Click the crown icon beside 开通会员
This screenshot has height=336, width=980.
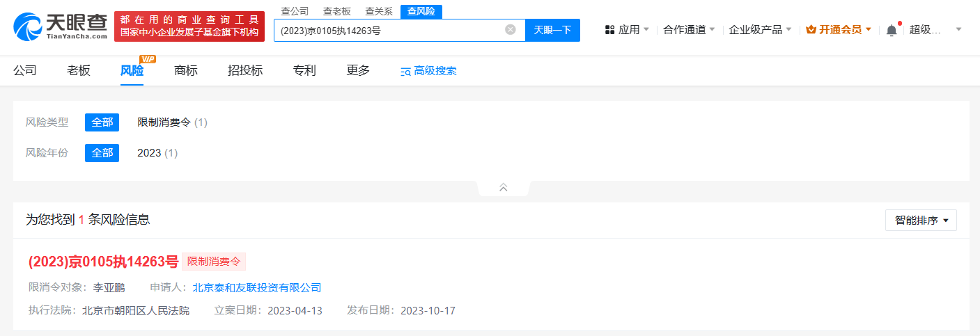[811, 30]
